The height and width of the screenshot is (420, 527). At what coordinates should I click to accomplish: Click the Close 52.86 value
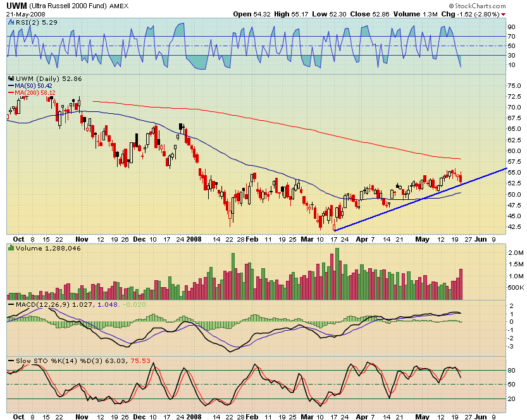point(369,14)
